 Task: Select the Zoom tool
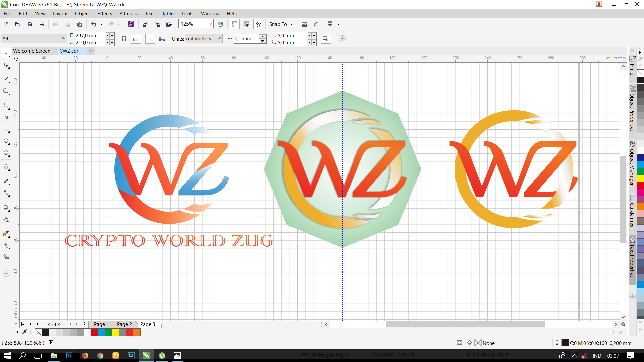coord(6,92)
